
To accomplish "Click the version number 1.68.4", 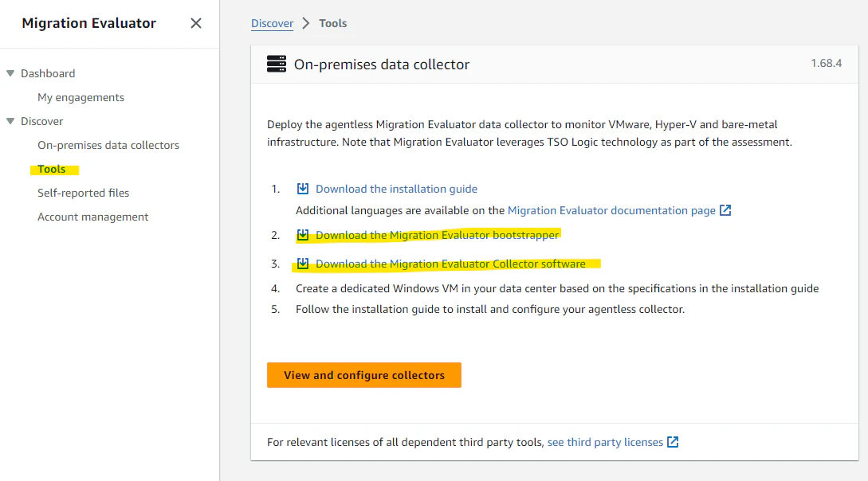I will tap(826, 63).
